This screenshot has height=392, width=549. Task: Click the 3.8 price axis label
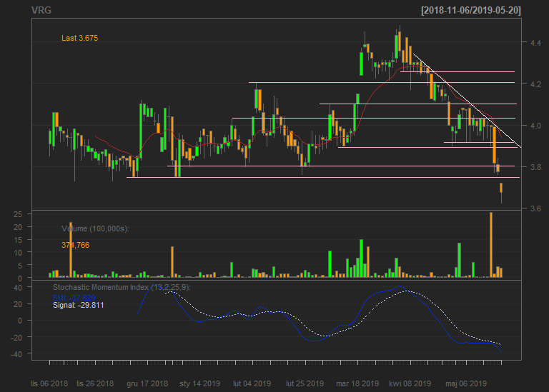point(535,167)
